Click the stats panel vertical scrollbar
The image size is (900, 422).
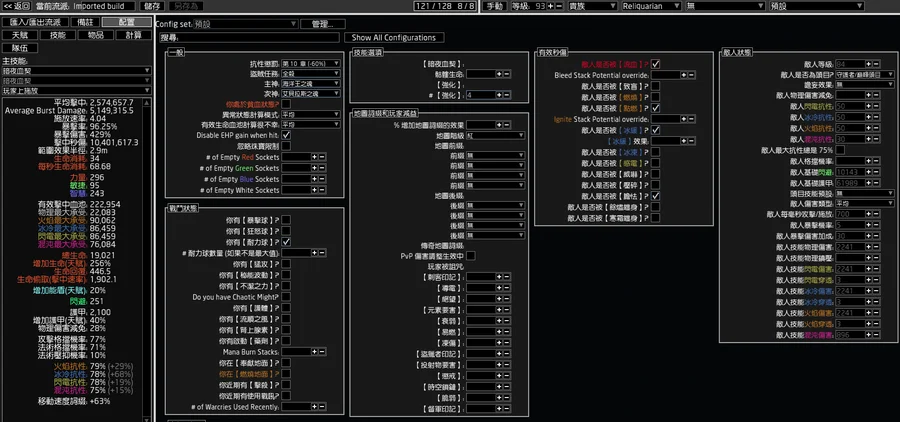coord(155,250)
